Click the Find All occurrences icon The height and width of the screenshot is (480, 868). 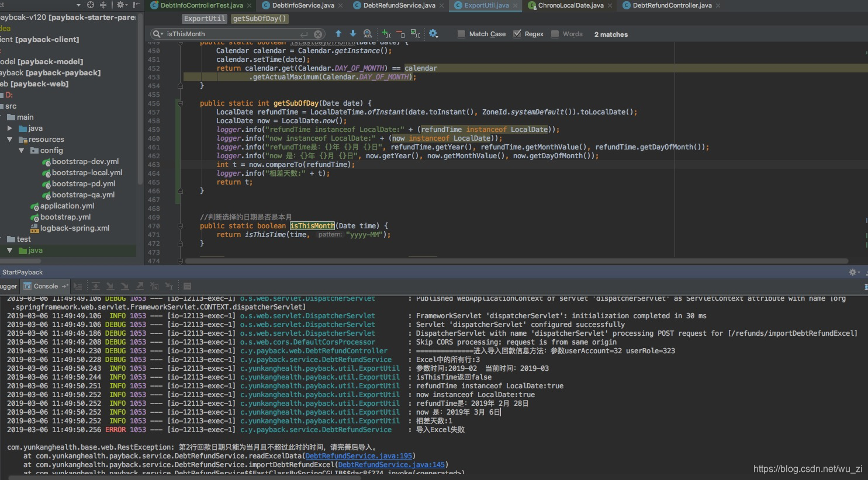[x=368, y=34]
